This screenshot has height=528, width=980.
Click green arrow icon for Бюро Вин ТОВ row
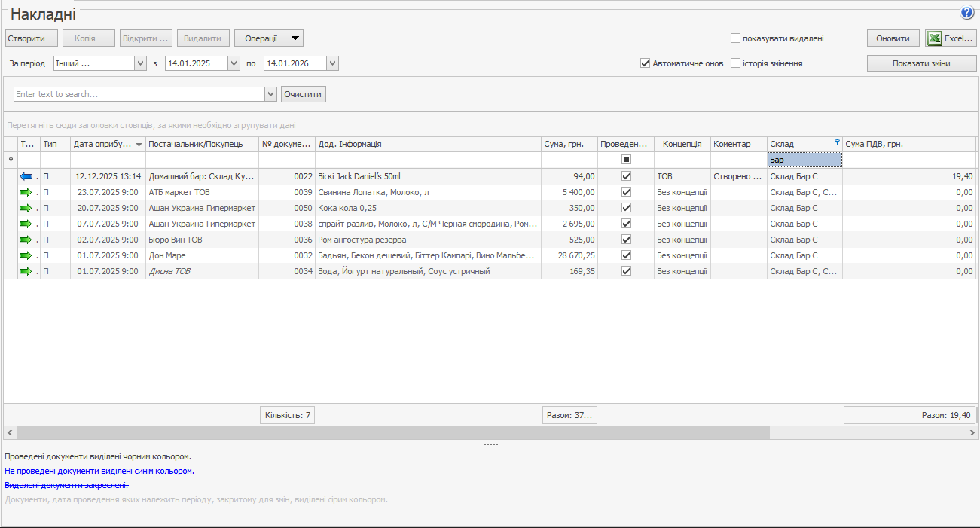point(26,240)
